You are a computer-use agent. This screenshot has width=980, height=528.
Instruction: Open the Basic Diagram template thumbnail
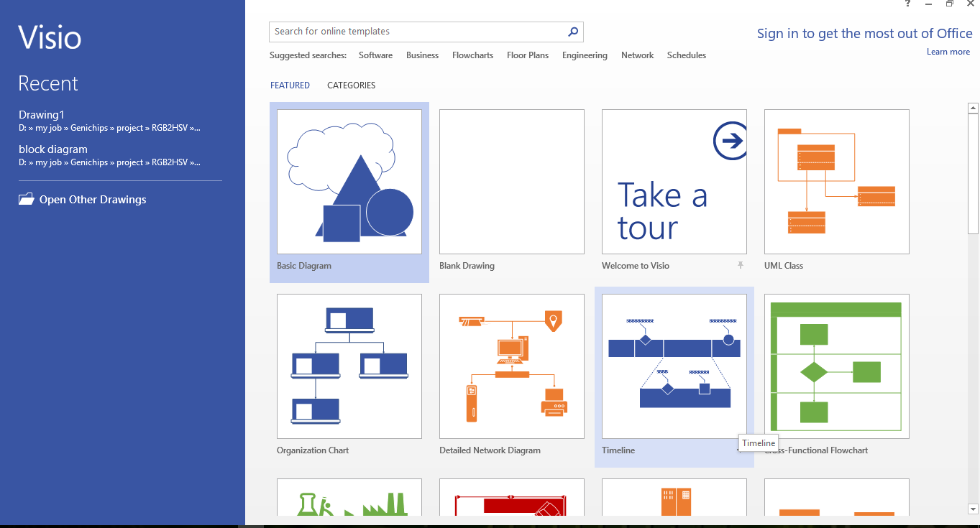[349, 181]
